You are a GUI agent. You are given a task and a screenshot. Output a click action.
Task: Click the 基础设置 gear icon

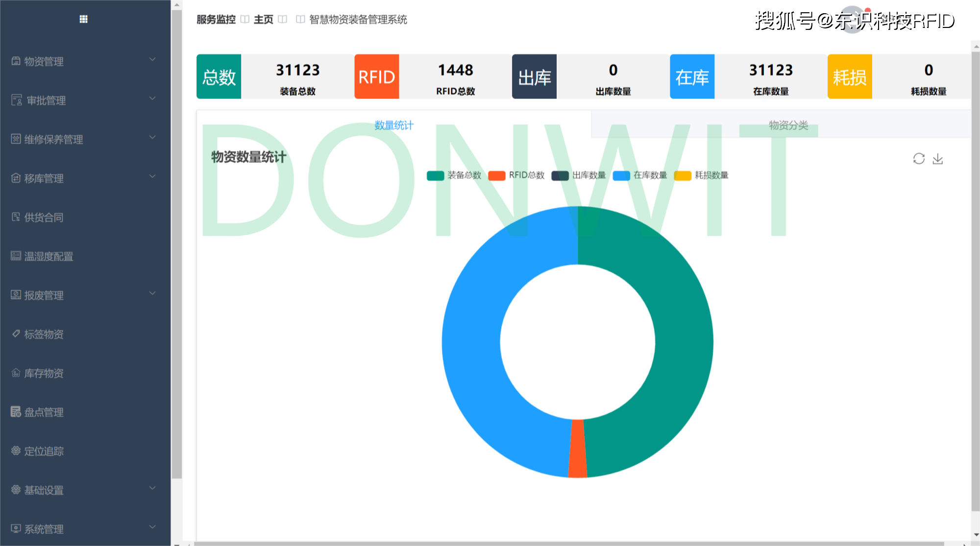(x=16, y=490)
